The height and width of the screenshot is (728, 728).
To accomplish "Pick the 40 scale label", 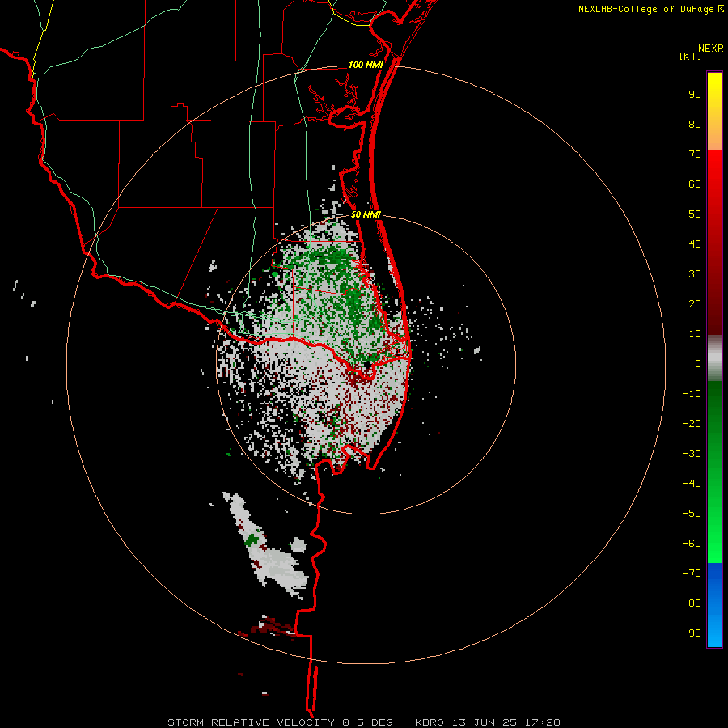I will click(695, 244).
